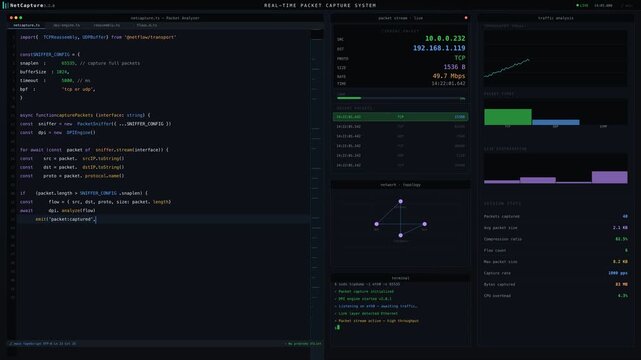
Task: Click the 'REAL-TIME PACKET CAPTURE SYSTEM' header title
Action: click(x=320, y=5)
